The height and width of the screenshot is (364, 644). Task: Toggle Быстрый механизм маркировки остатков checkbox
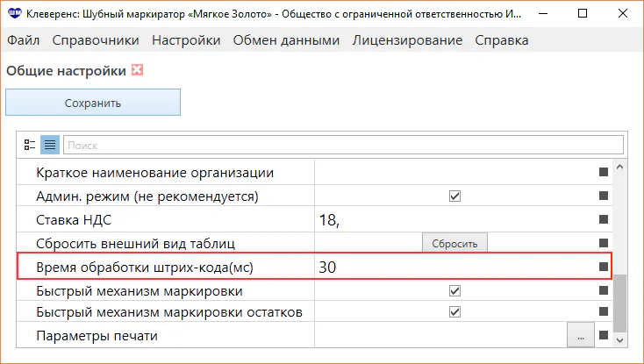tap(454, 312)
